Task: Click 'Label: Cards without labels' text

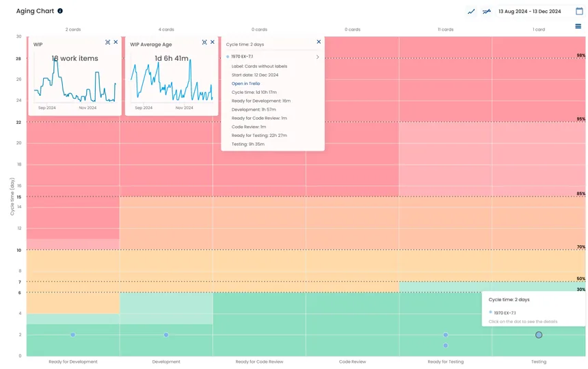Action: 260,66
